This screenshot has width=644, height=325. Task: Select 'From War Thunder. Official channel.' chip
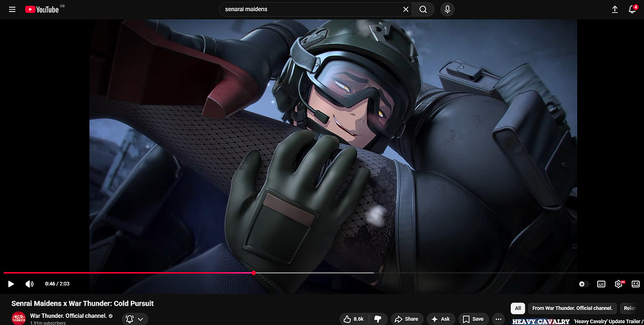click(x=572, y=308)
